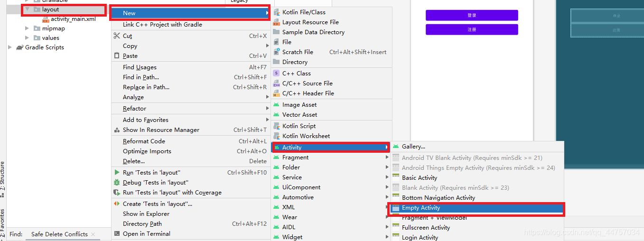Click the Paste clipboard icon
Image resolution: width=644 pixels, height=241 pixels.
tap(117, 56)
